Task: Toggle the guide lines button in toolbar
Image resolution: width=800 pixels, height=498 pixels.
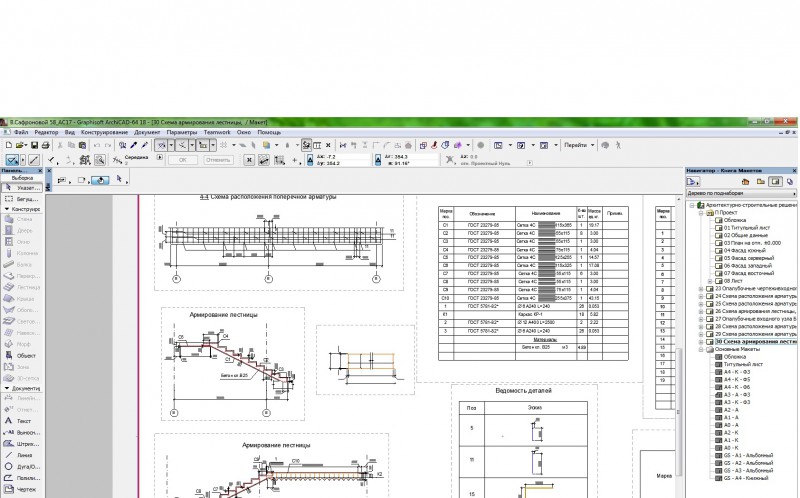Action: (161, 145)
